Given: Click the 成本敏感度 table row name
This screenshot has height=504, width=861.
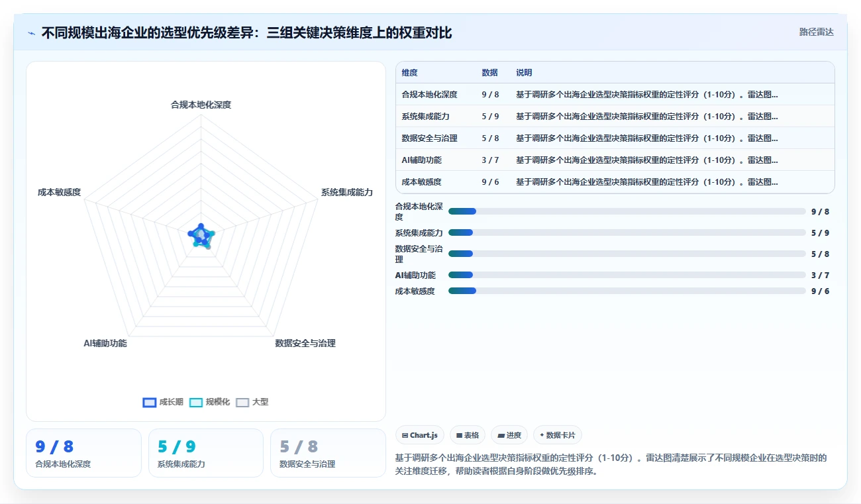Looking at the screenshot, I should tap(421, 182).
